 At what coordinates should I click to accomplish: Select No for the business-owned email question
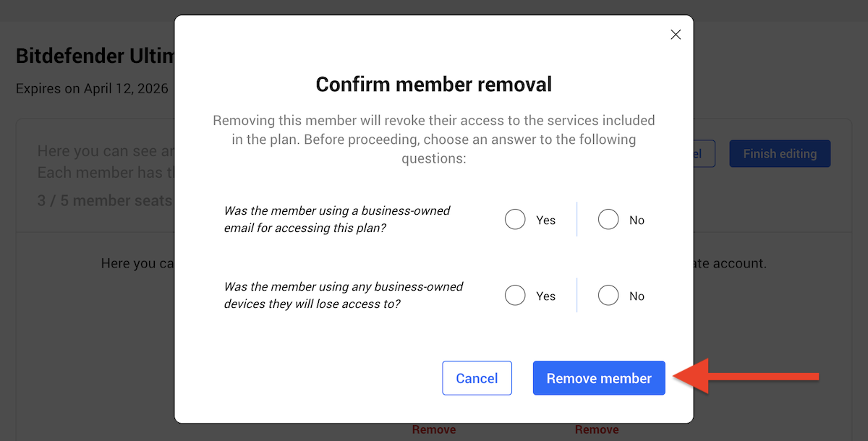[608, 219]
